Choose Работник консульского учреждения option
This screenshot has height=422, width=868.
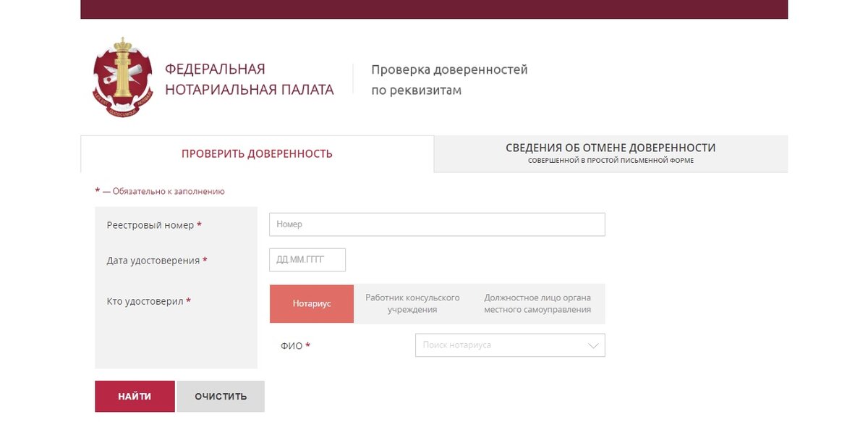point(412,304)
